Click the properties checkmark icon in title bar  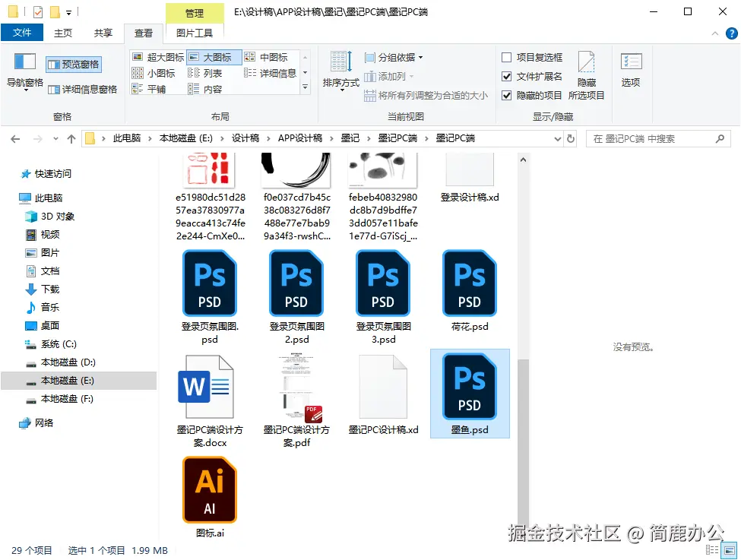38,12
